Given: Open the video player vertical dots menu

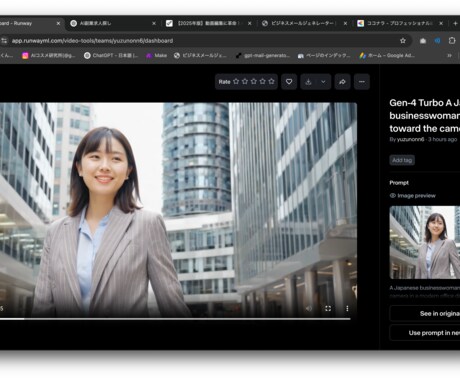Looking at the screenshot, I should click(x=347, y=309).
